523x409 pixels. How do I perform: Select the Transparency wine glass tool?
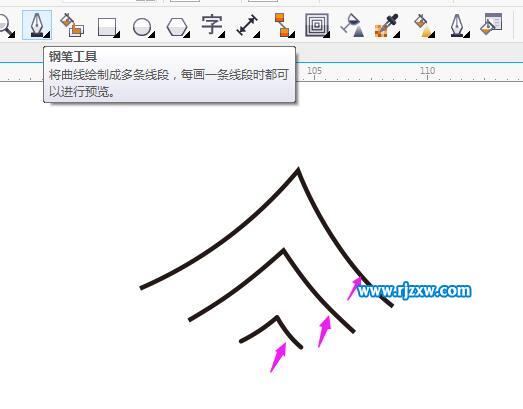coord(352,25)
